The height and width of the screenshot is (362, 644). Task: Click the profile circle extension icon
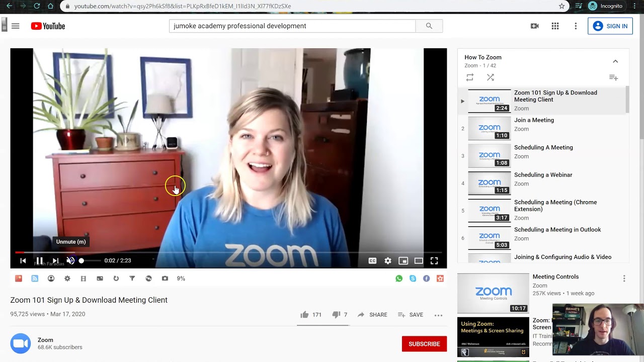click(x=51, y=278)
